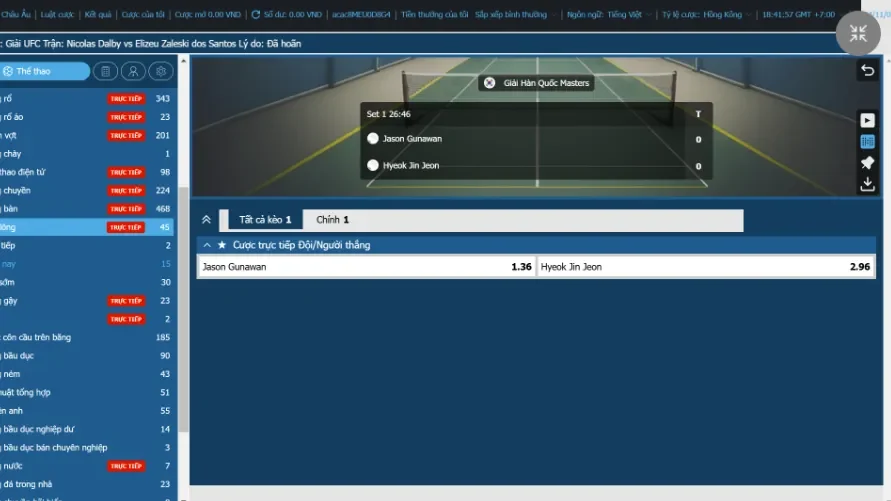This screenshot has width=891, height=501.
Task: Select the Tất cả kèo tab
Action: [265, 220]
